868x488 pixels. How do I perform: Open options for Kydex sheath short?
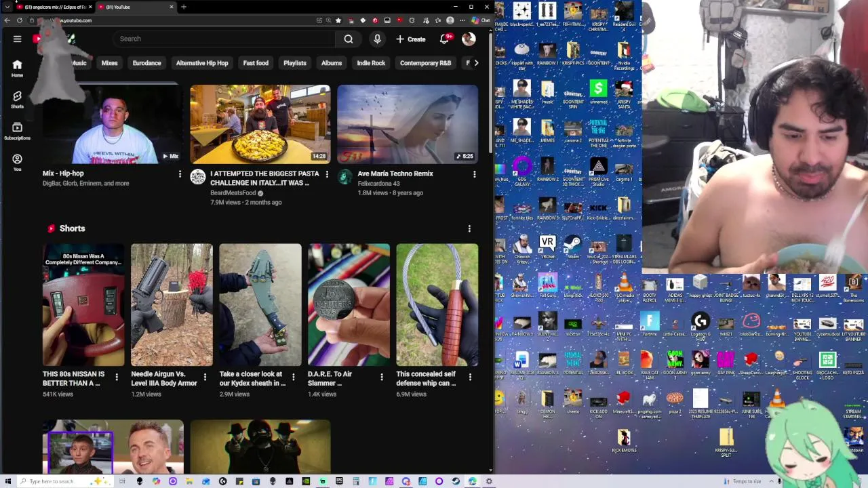coord(294,377)
